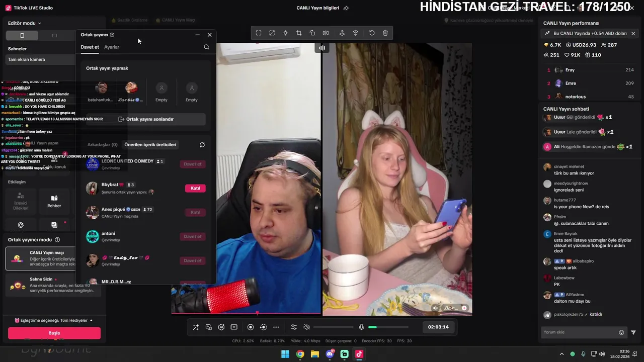This screenshot has width=644, height=362.
Task: Click the pink Başla button
Action: pos(54,333)
